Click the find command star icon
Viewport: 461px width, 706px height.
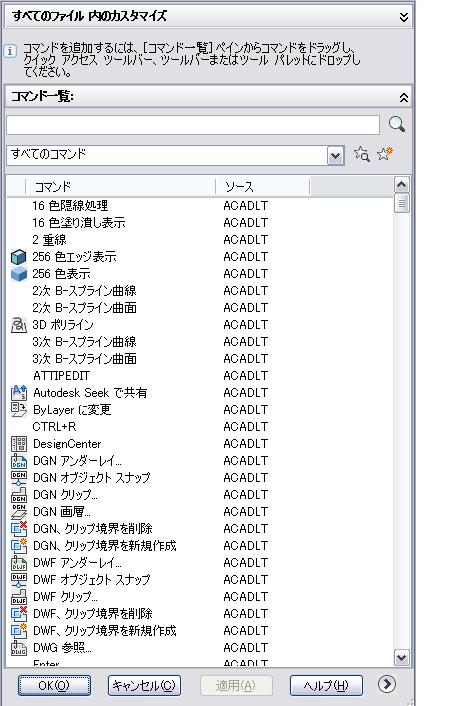click(362, 154)
